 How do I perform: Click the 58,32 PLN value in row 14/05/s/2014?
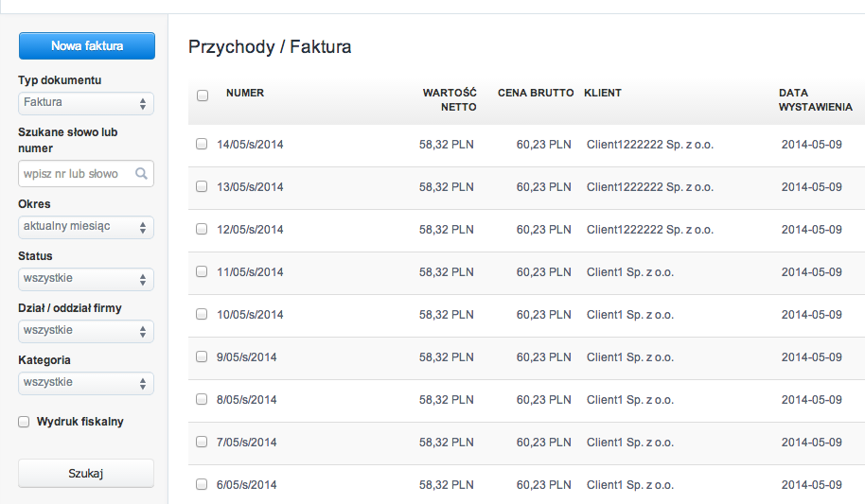pyautogui.click(x=447, y=145)
